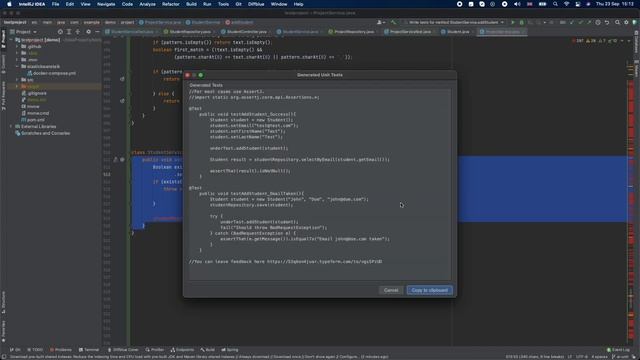The height and width of the screenshot is (360, 640).
Task: Click the volume icon in menu bar
Action: click(517, 4)
